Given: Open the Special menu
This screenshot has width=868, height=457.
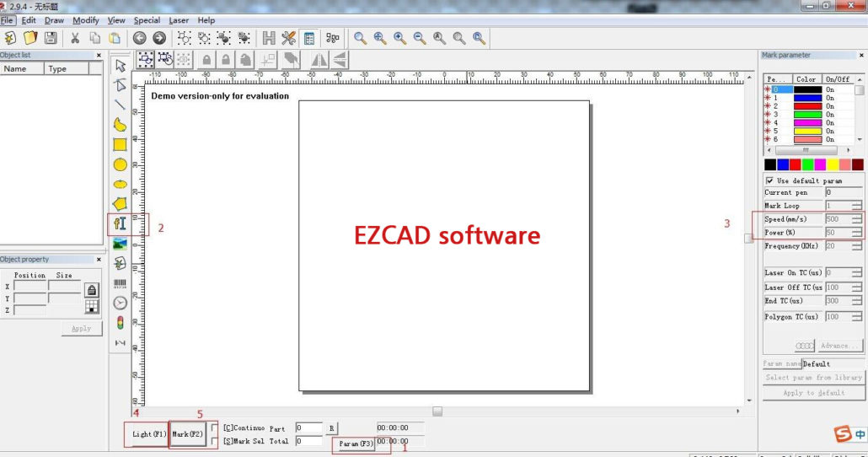Looking at the screenshot, I should [147, 20].
